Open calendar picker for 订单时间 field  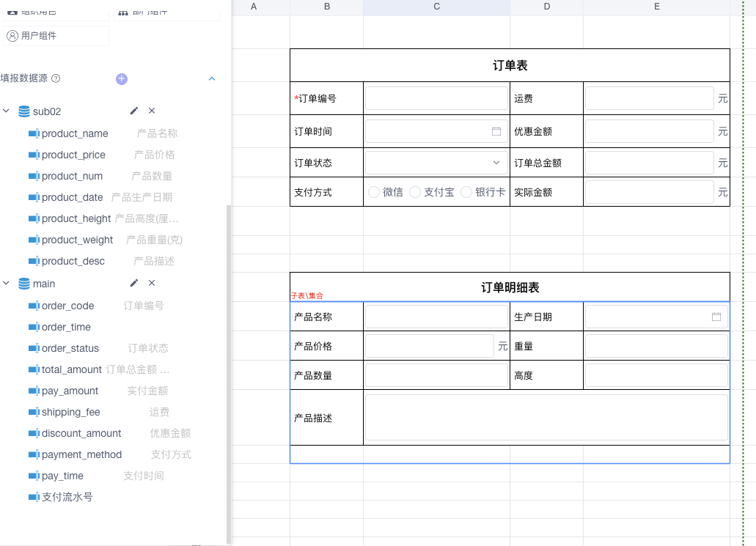pos(496,131)
